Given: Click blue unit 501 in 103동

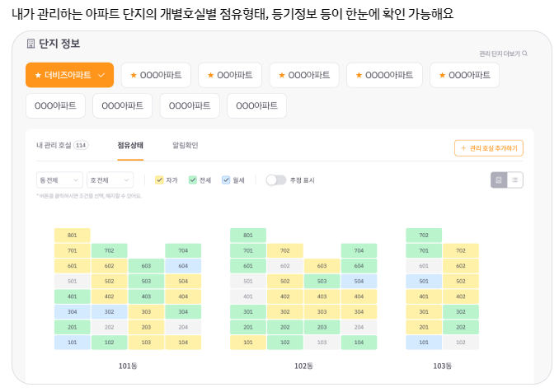Looking at the screenshot, I should click(x=424, y=282).
